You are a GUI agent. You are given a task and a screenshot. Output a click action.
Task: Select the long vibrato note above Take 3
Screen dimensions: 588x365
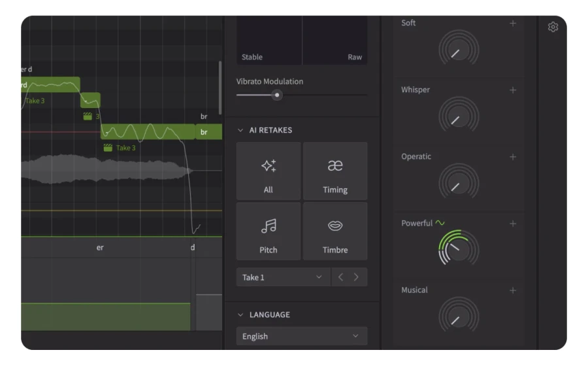click(x=148, y=132)
